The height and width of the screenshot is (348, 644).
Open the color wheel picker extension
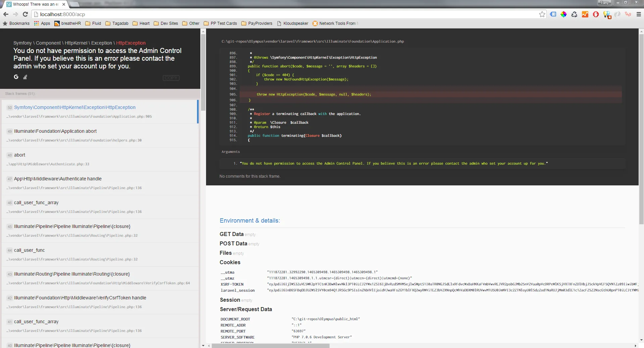point(563,14)
